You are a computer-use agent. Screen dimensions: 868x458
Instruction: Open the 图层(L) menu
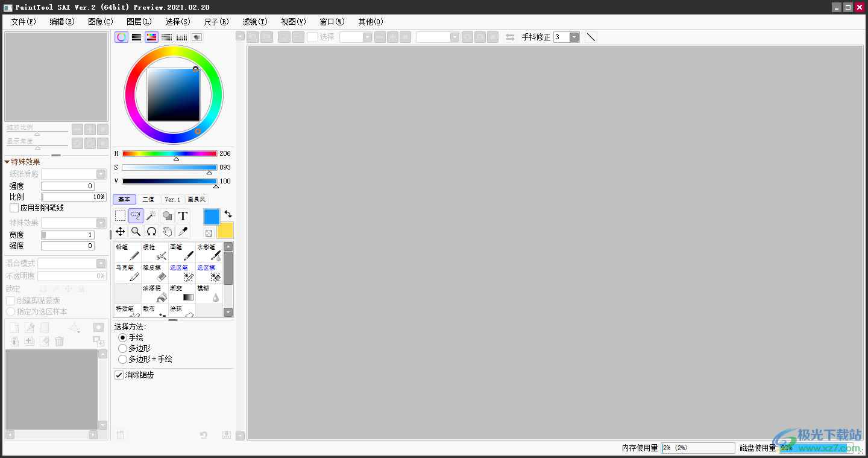tap(139, 22)
